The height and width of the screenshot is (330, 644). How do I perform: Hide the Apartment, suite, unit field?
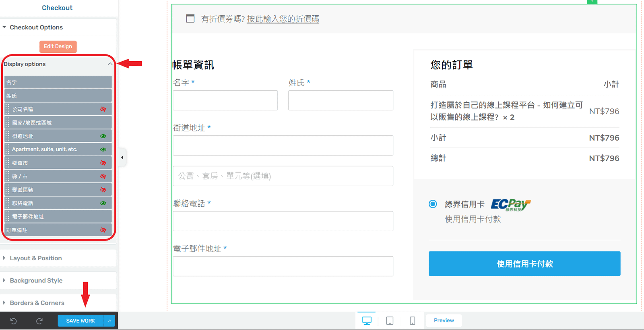pos(103,149)
